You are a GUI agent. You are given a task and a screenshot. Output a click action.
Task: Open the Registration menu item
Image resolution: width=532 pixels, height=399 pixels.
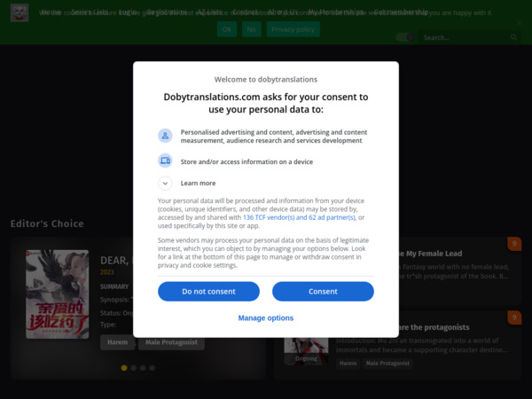click(167, 12)
